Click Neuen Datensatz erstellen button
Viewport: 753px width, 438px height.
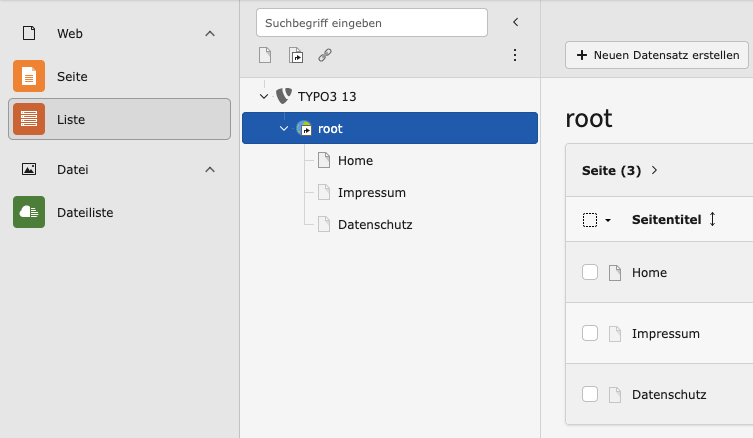tap(658, 55)
